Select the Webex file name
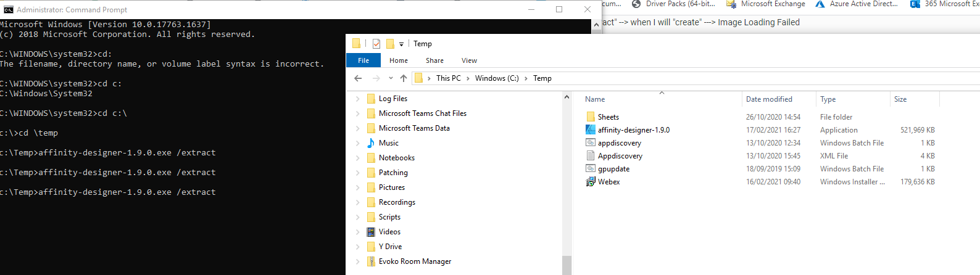This screenshot has height=275, width=980. tap(609, 182)
